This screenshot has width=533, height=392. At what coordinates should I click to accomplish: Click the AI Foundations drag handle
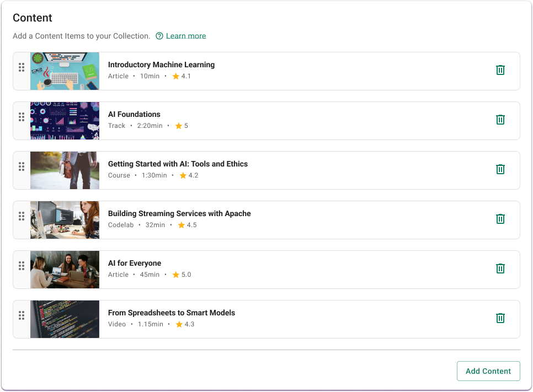(22, 117)
